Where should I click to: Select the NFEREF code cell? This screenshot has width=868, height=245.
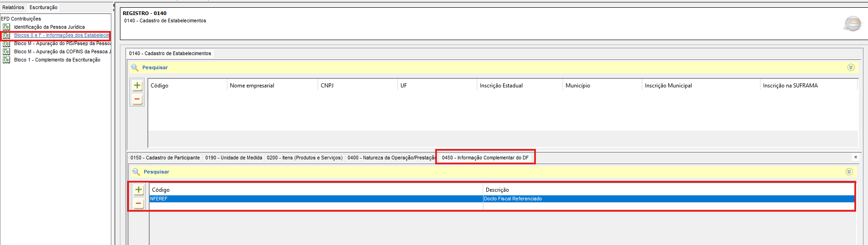(x=316, y=199)
